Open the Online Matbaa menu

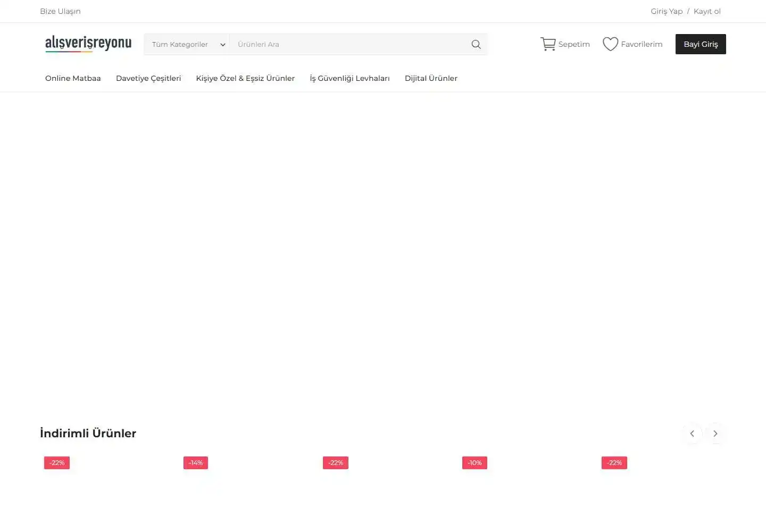point(73,78)
